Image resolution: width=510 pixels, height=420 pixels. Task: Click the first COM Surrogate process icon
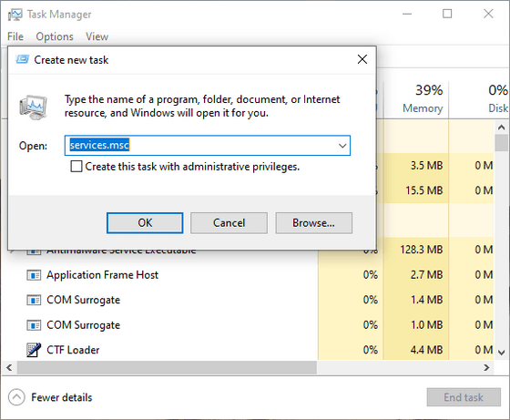(x=34, y=300)
